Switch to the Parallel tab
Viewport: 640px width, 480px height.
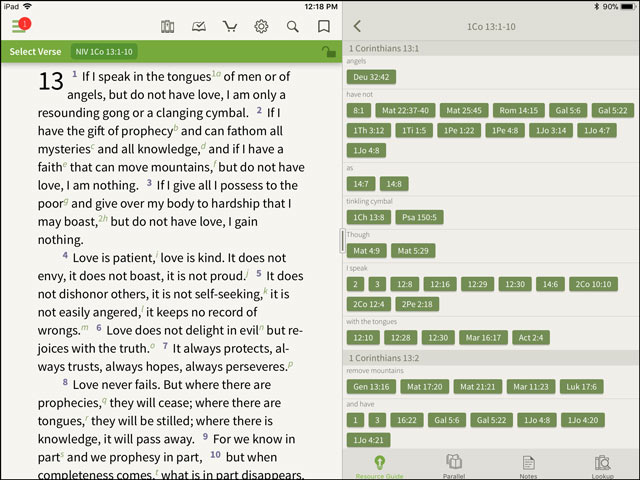454,467
